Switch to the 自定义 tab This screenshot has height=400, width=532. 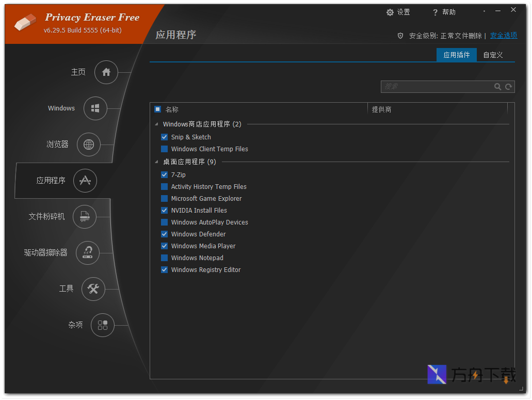point(493,55)
